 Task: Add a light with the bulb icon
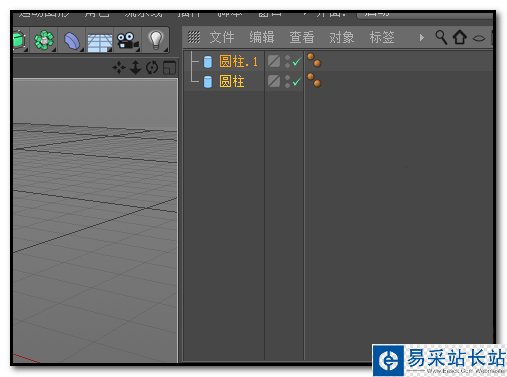[156, 40]
